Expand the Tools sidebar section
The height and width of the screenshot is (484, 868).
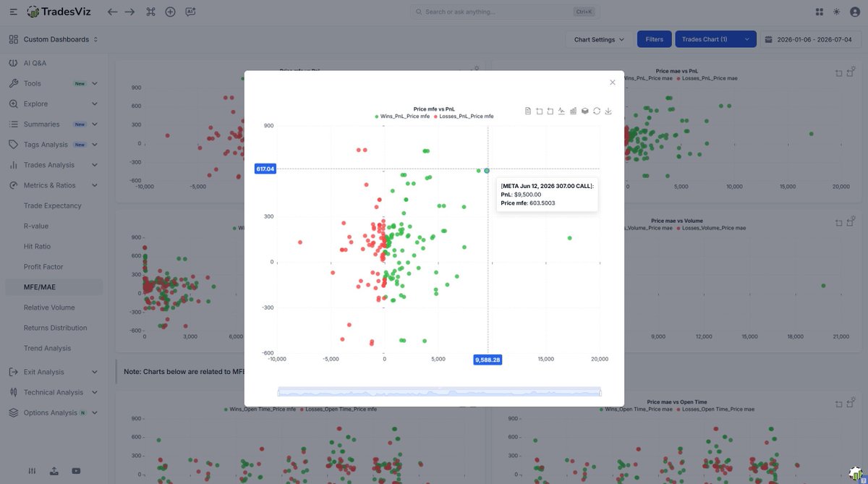click(54, 83)
